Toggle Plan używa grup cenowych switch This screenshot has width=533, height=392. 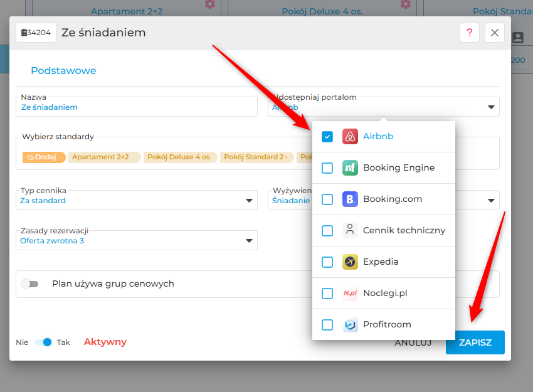pos(30,284)
